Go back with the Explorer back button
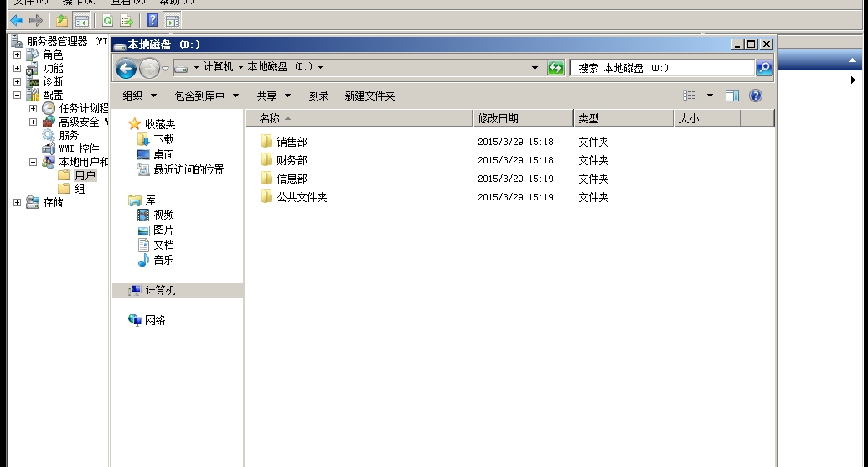Image resolution: width=868 pixels, height=467 pixels. pyautogui.click(x=127, y=69)
